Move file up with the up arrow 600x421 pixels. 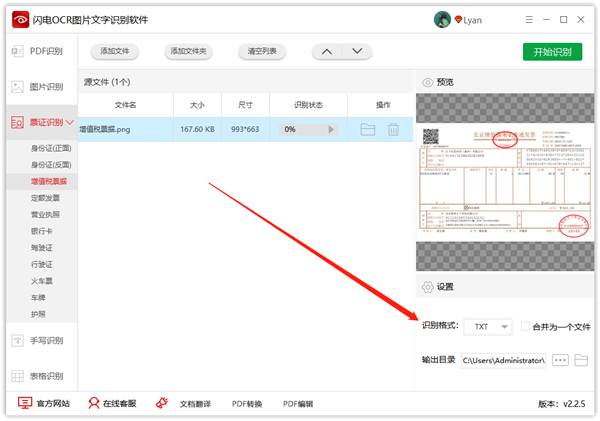click(x=326, y=52)
